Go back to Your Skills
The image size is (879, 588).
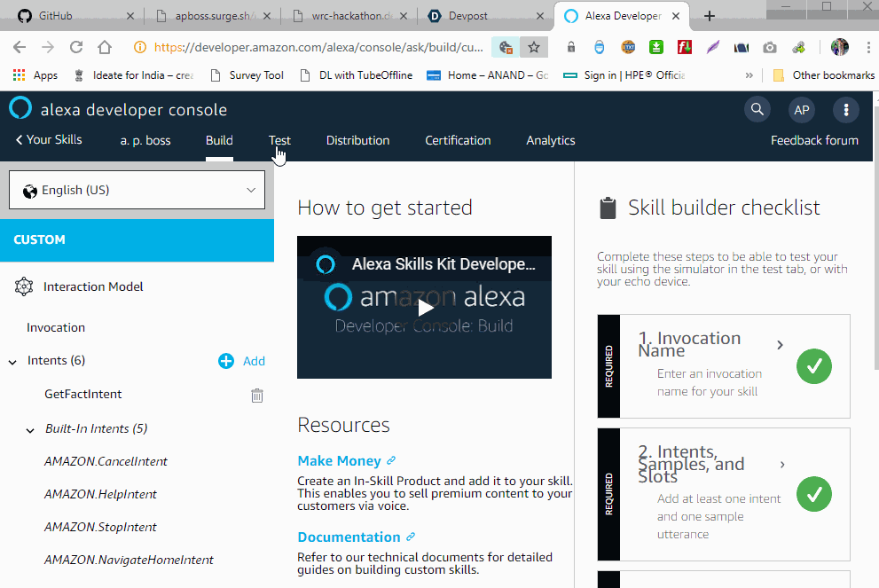tap(49, 139)
